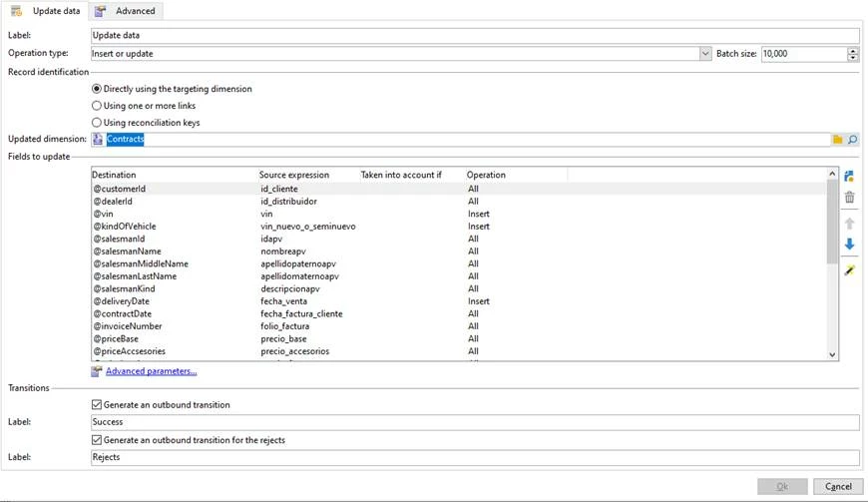Switch to the Advanced tab
This screenshot has width=868, height=502.
pyautogui.click(x=125, y=11)
